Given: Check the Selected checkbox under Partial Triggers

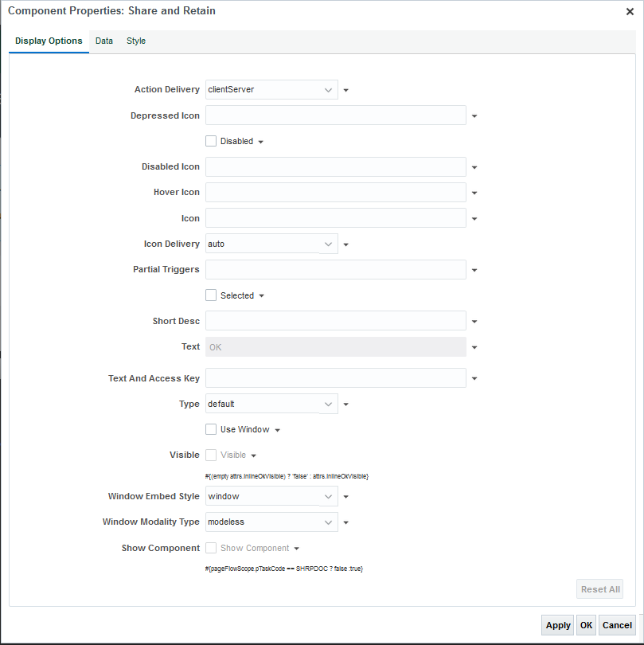Looking at the screenshot, I should tap(210, 295).
